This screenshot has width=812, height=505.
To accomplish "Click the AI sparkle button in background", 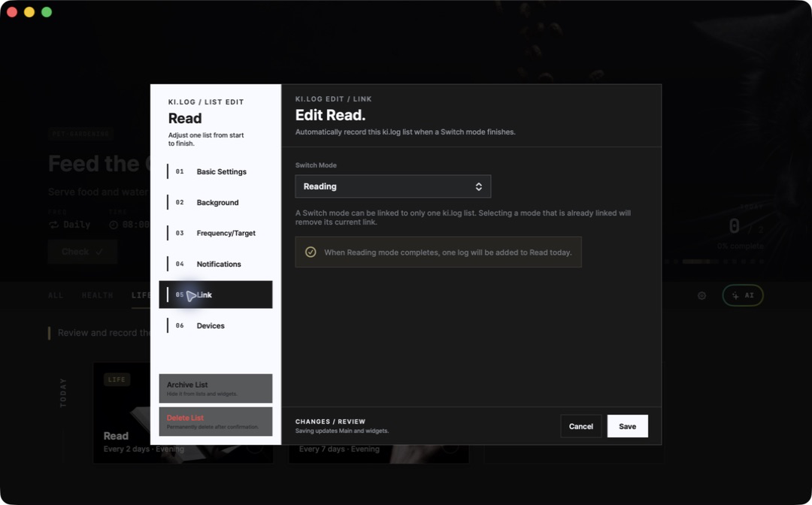I will (743, 295).
